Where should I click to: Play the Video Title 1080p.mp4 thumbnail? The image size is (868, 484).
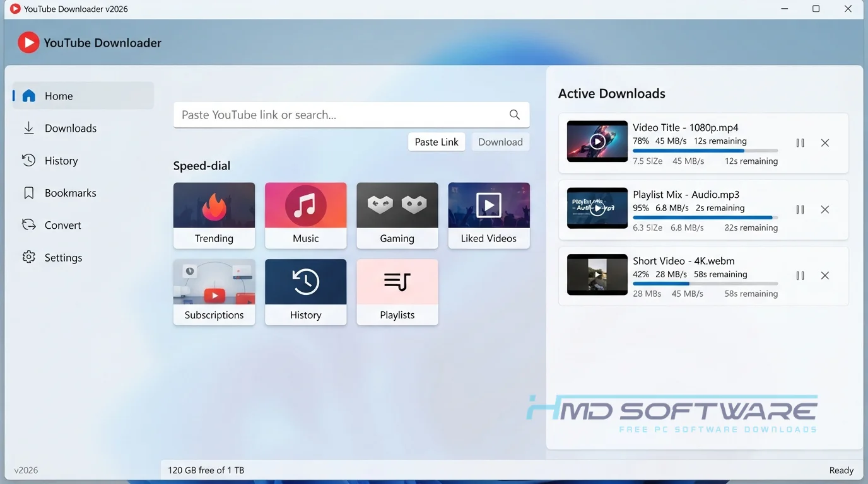tap(597, 142)
